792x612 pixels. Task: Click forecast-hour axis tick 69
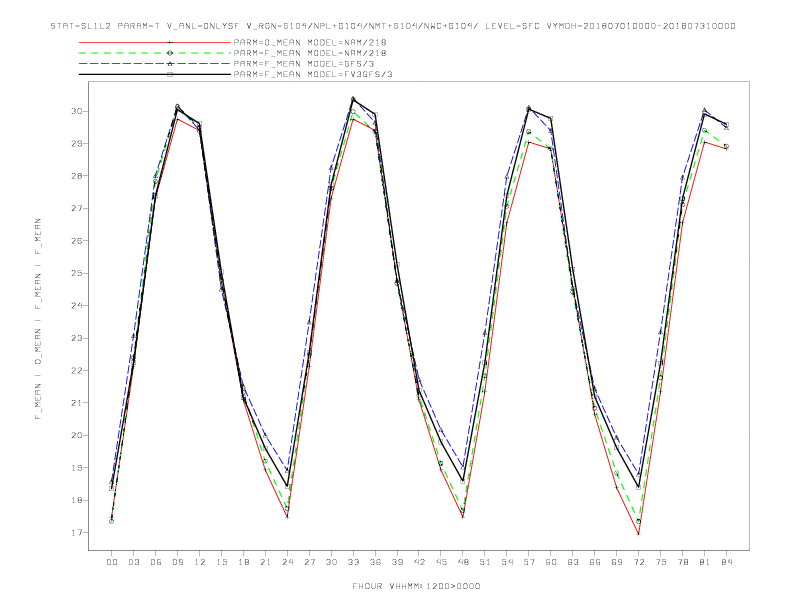pos(617,562)
